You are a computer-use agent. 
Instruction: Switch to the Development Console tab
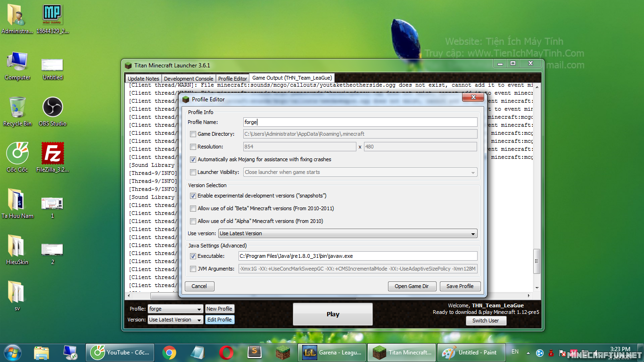[x=188, y=79]
